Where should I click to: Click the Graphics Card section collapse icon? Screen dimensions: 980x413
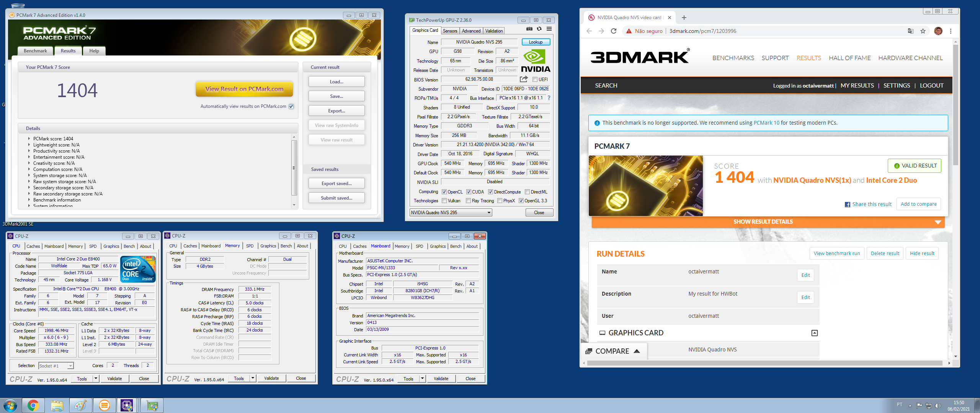815,333
